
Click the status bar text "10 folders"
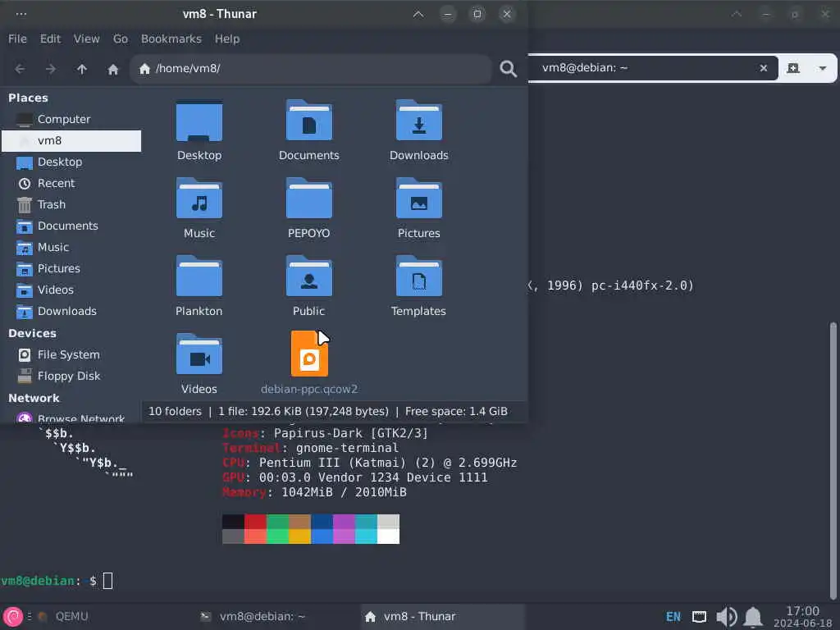175,412
